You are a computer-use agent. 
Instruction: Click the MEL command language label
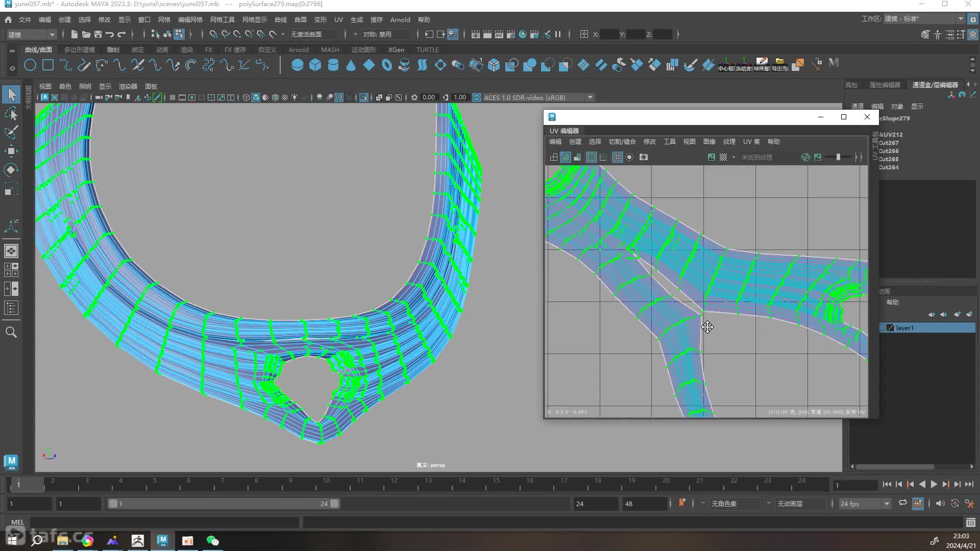pos(17,522)
